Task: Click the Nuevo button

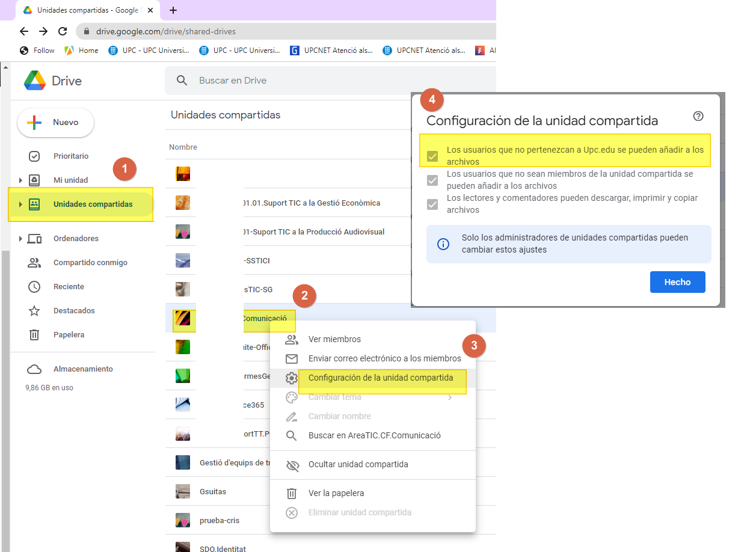Action: coord(55,123)
